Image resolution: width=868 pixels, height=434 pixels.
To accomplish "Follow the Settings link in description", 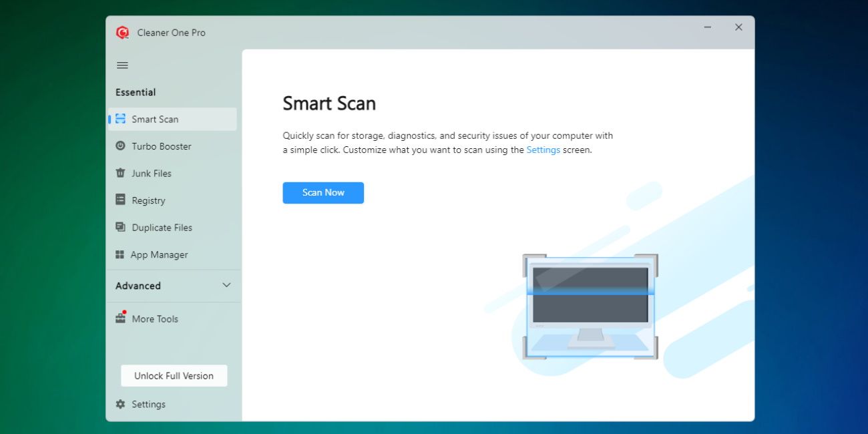I will click(x=544, y=150).
